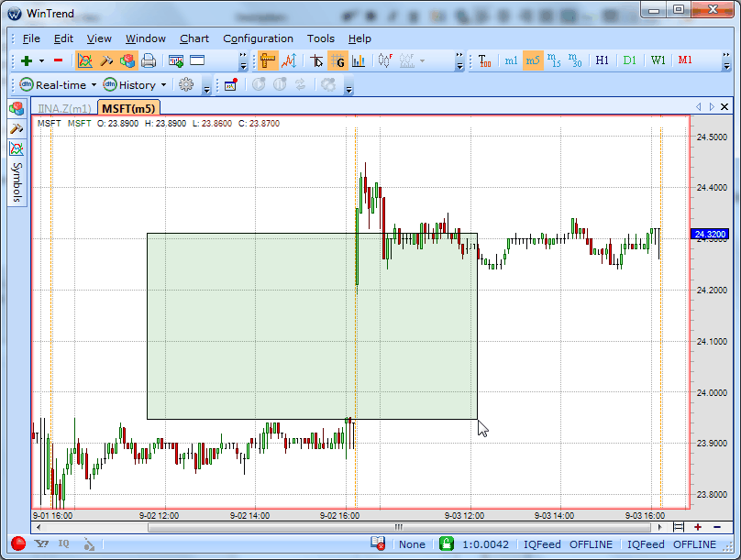Click the red circle status icon
The height and width of the screenshot is (560, 741).
point(18,544)
